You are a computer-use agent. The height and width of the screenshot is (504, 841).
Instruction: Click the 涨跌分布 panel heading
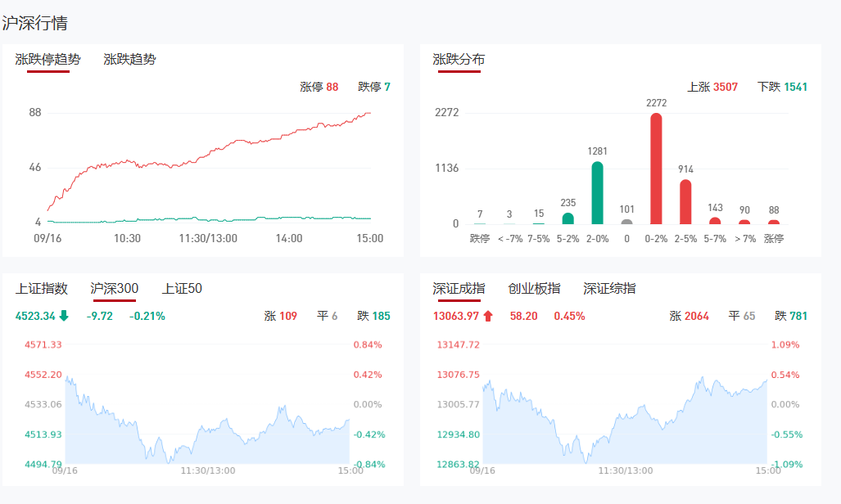459,59
